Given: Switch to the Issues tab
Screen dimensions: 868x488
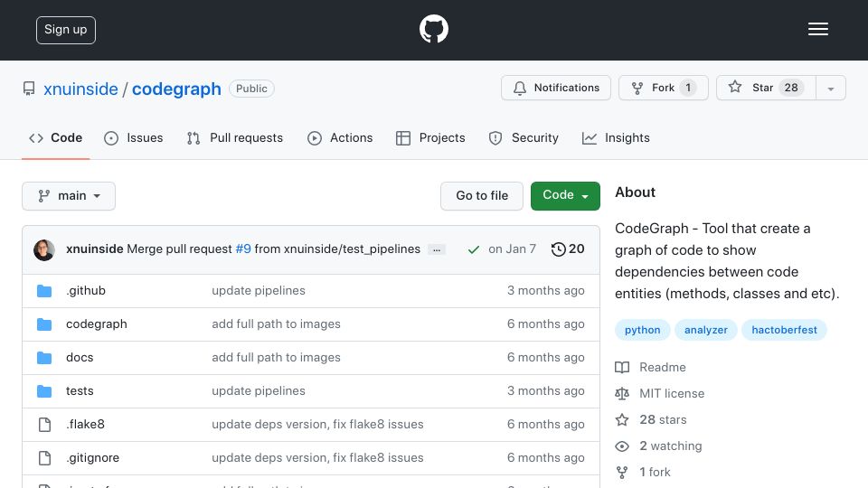Looking at the screenshot, I should pos(134,137).
